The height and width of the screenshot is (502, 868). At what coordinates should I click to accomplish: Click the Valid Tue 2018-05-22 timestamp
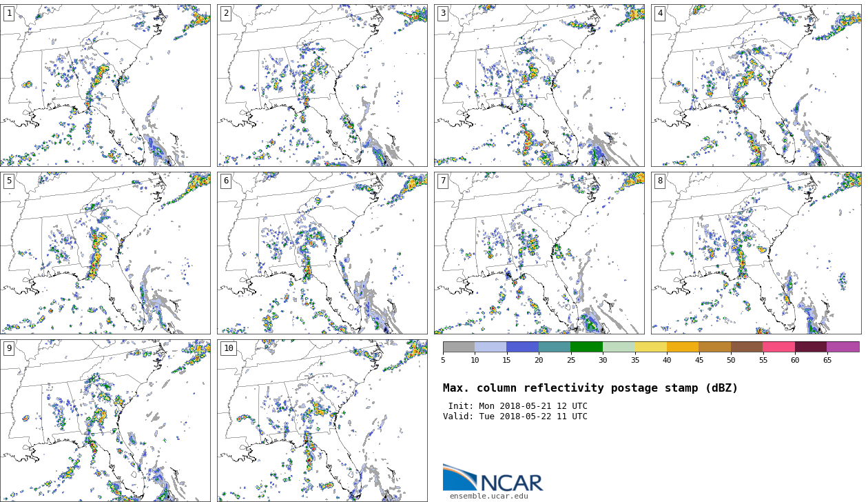(x=515, y=416)
